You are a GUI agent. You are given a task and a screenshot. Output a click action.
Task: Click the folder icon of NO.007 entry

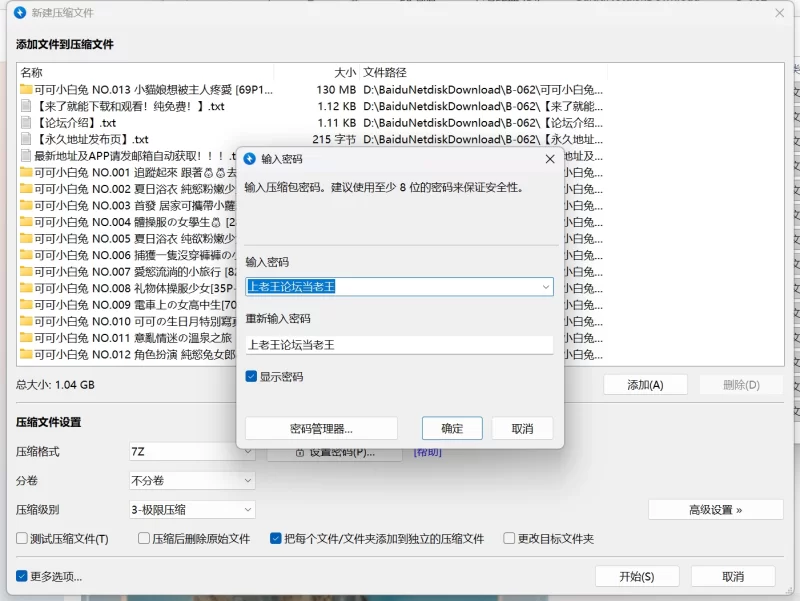(x=26, y=271)
